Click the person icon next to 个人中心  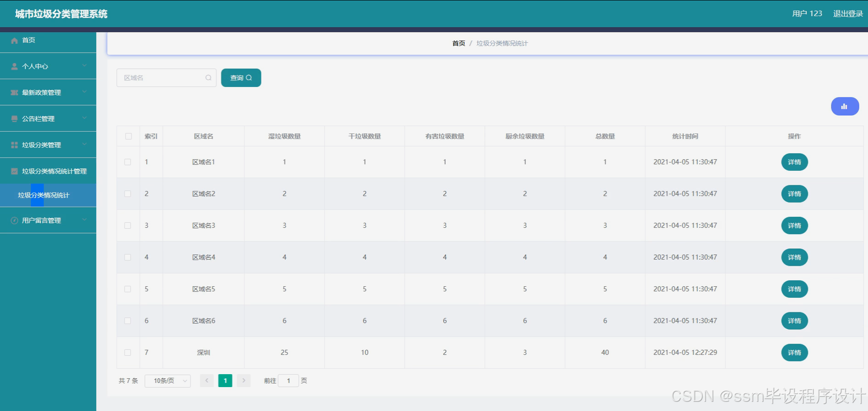tap(14, 66)
